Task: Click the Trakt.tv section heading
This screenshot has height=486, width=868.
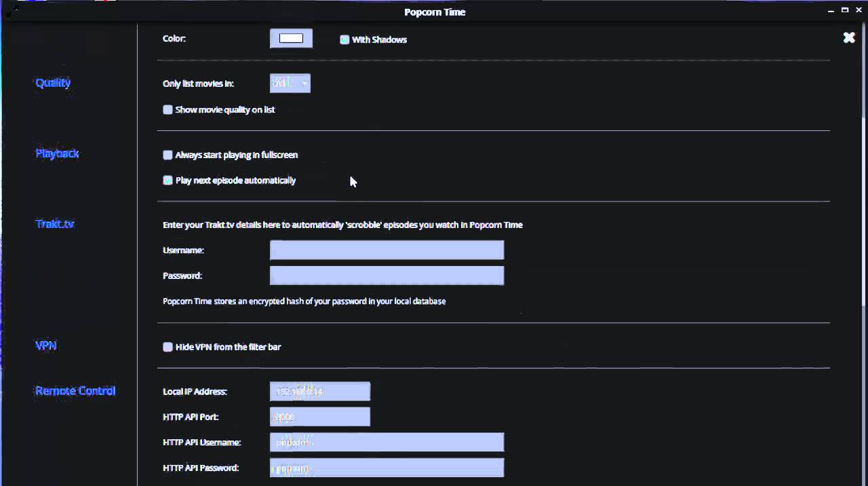Action: point(55,224)
